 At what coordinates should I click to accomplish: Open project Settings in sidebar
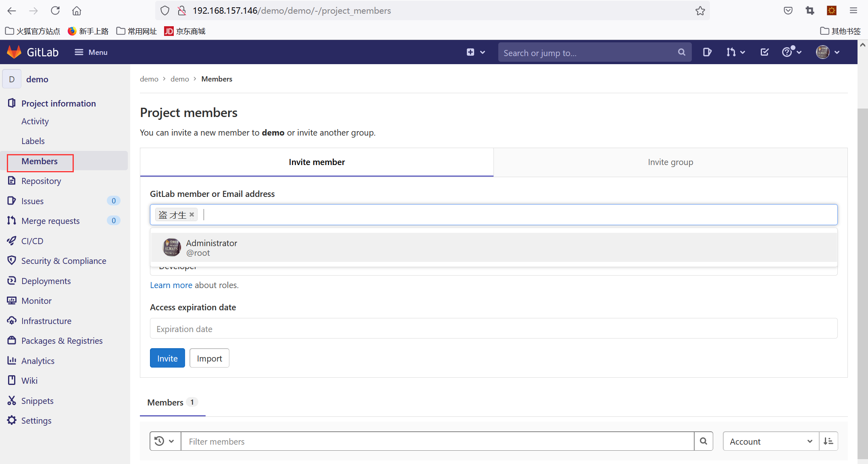coord(36,420)
